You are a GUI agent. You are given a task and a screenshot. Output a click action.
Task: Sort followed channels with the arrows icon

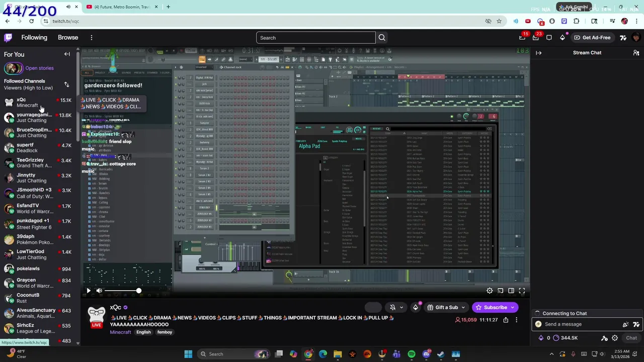(x=66, y=84)
